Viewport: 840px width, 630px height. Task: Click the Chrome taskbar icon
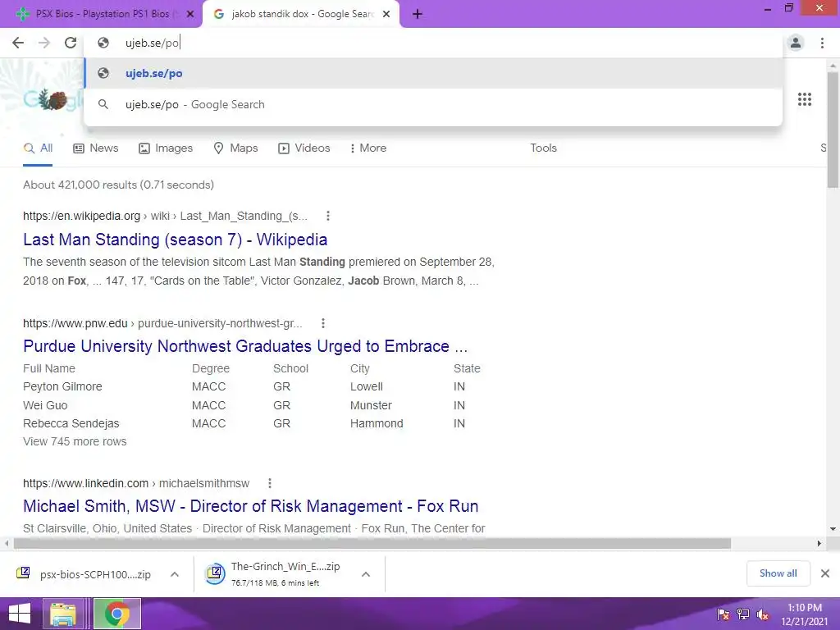tap(117, 614)
